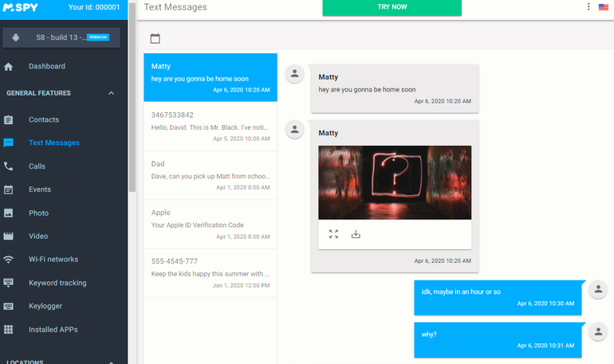Screen dimensions: 614x364
Task: Open the Text Messages section
Action: click(54, 143)
